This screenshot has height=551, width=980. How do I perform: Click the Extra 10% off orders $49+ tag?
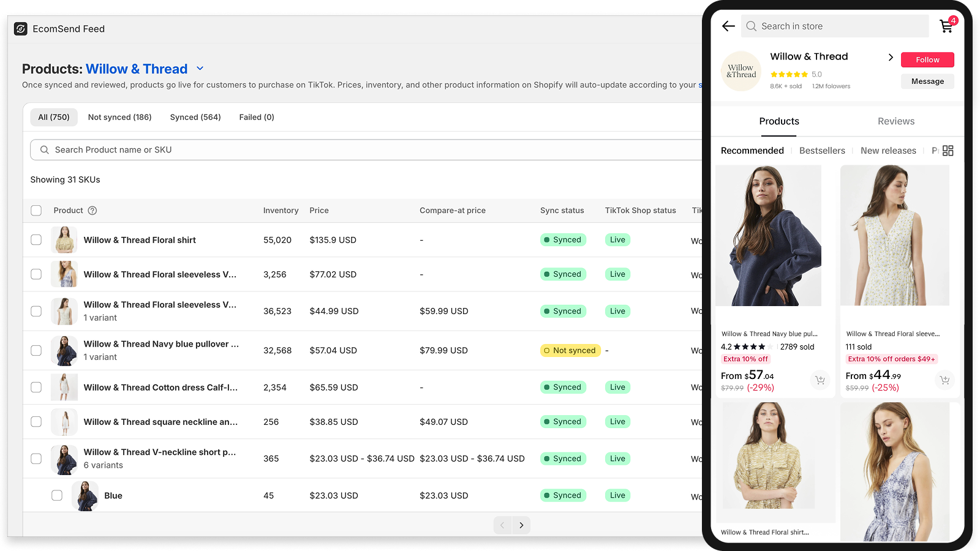click(x=892, y=359)
